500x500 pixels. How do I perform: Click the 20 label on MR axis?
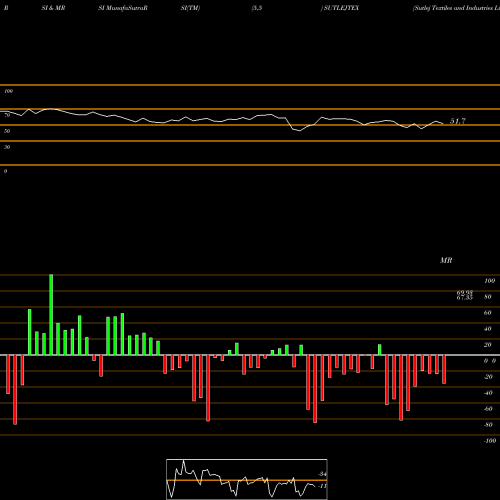[488, 345]
